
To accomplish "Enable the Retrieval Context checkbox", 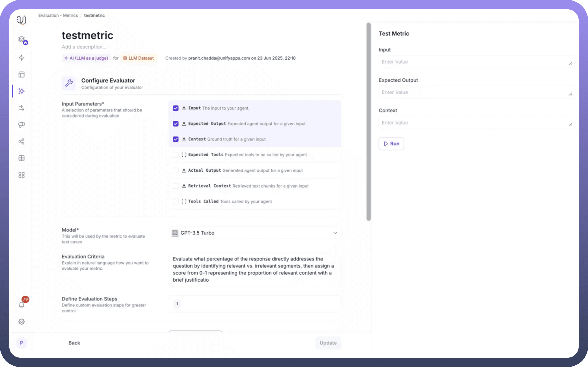I will [x=176, y=186].
